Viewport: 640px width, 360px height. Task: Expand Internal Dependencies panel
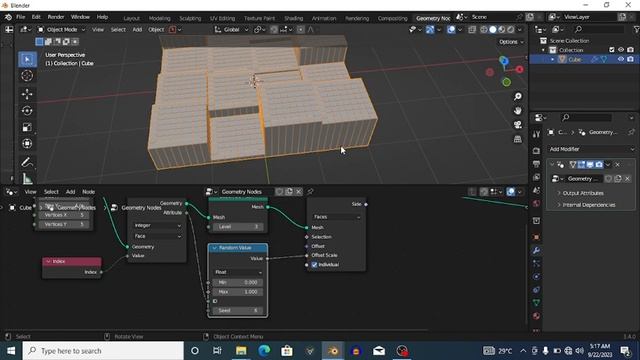[588, 205]
